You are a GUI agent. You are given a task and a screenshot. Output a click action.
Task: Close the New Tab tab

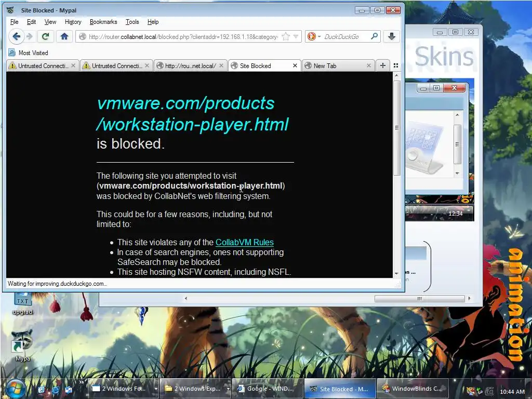(x=368, y=65)
